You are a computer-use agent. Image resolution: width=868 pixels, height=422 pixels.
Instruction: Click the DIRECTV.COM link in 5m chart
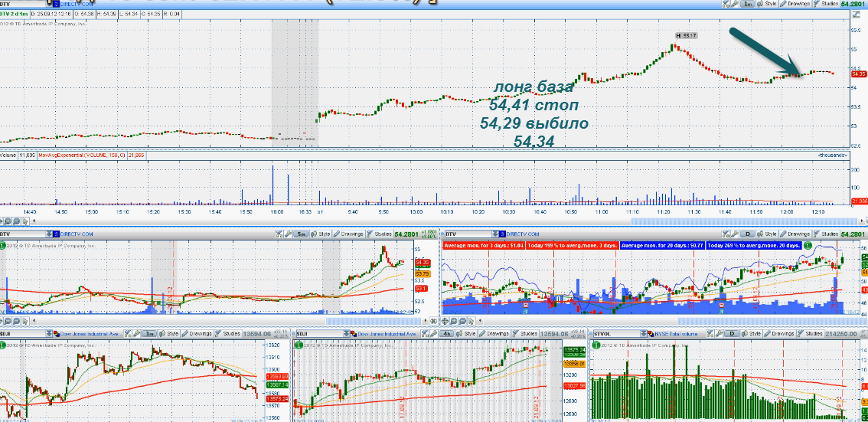click(77, 234)
